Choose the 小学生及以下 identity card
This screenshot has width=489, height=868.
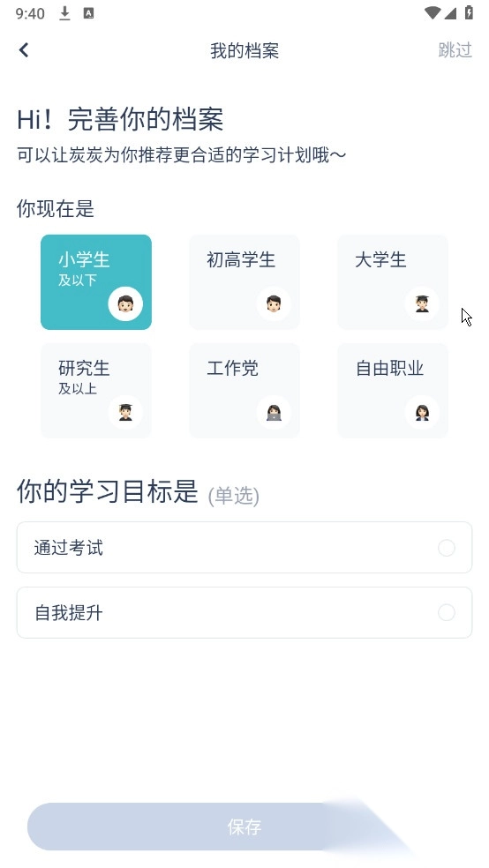[x=96, y=281]
